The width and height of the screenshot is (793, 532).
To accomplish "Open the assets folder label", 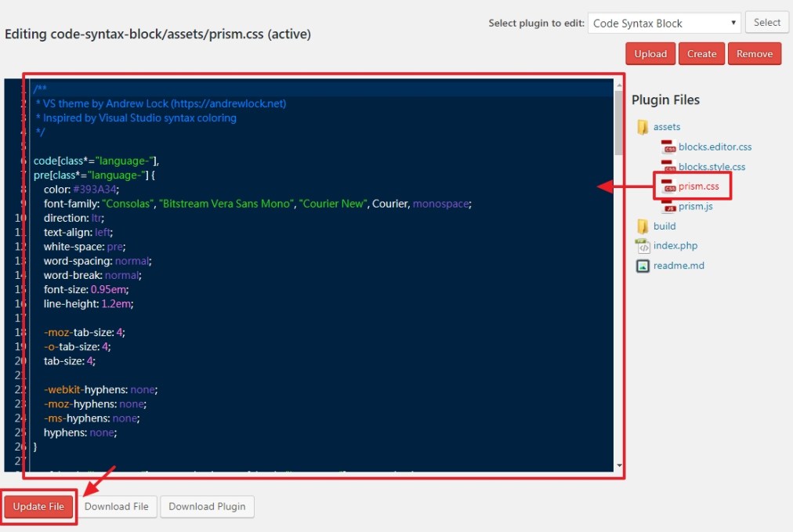I will (x=667, y=127).
